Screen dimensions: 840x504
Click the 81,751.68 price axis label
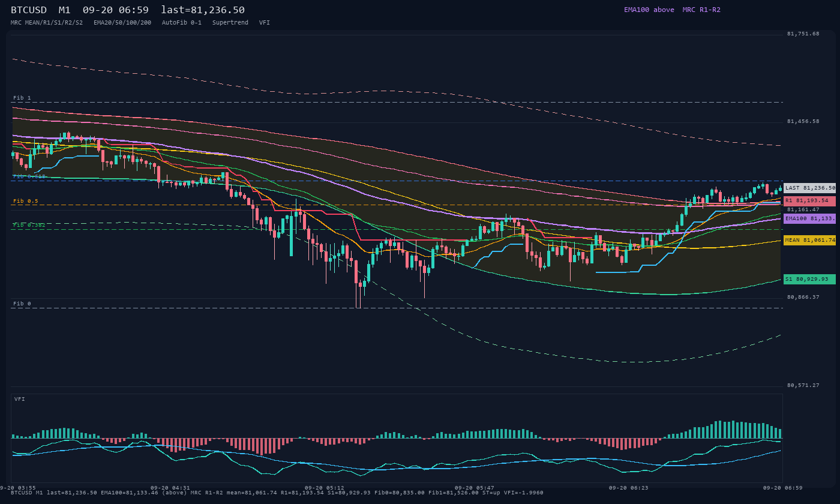click(x=803, y=34)
